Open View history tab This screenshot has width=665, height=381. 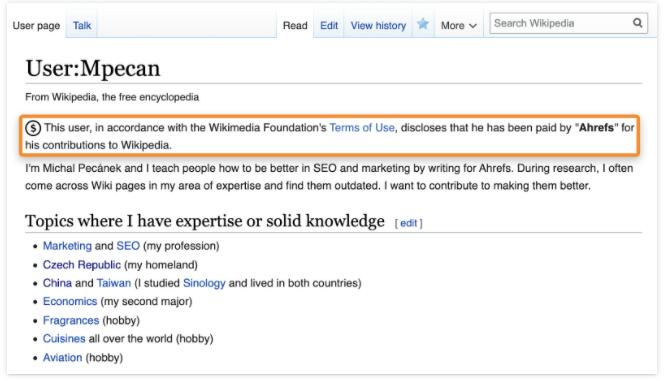click(x=378, y=26)
